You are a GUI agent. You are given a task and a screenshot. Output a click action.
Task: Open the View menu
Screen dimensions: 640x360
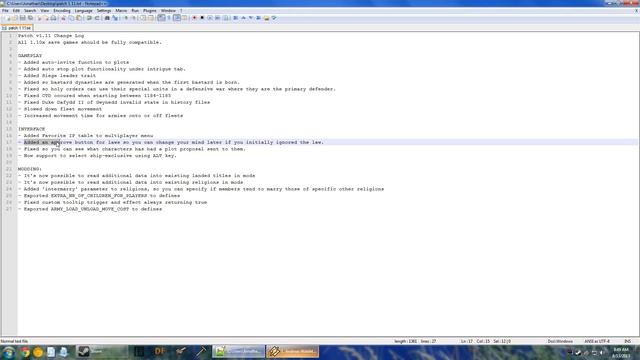pyautogui.click(x=44, y=11)
